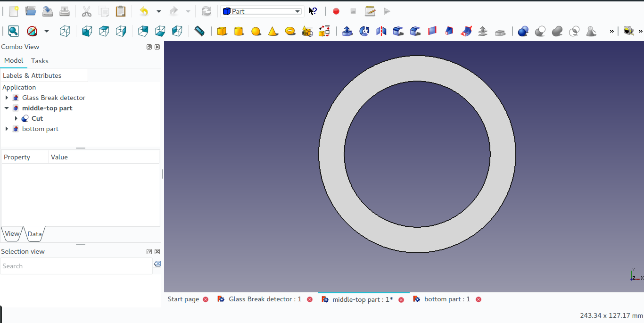Fit all content in view
The height and width of the screenshot is (323, 644).
(x=14, y=31)
